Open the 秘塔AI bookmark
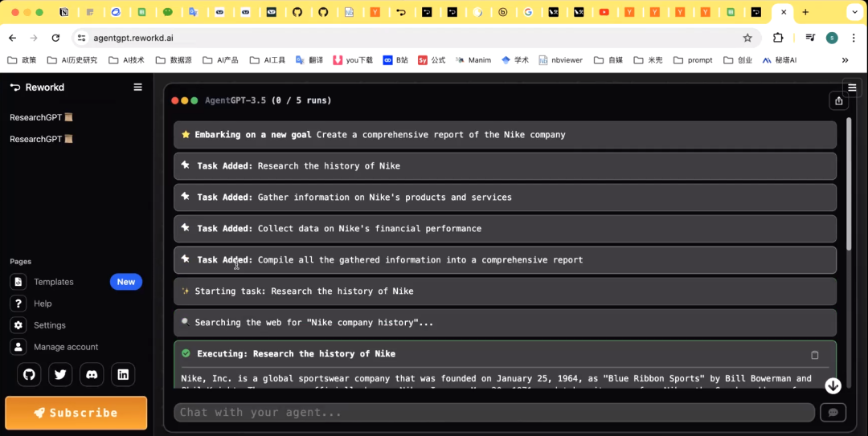This screenshot has height=436, width=868. tap(780, 60)
